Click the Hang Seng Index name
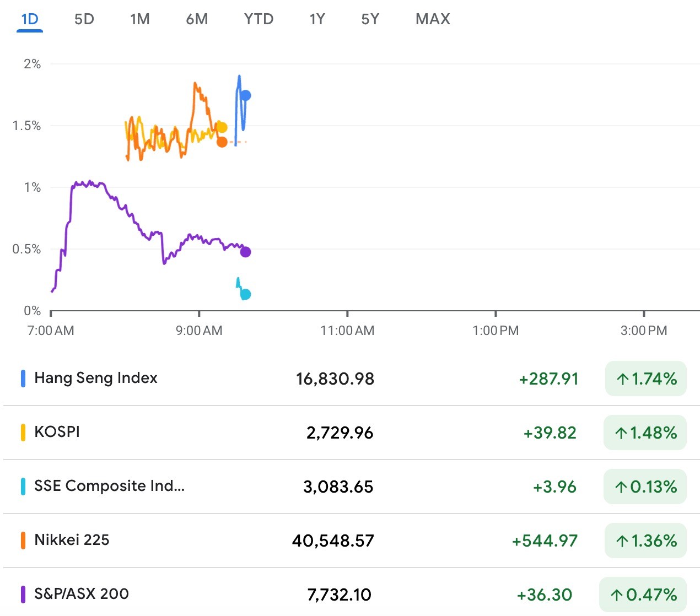This screenshot has width=700, height=616. pyautogui.click(x=96, y=378)
